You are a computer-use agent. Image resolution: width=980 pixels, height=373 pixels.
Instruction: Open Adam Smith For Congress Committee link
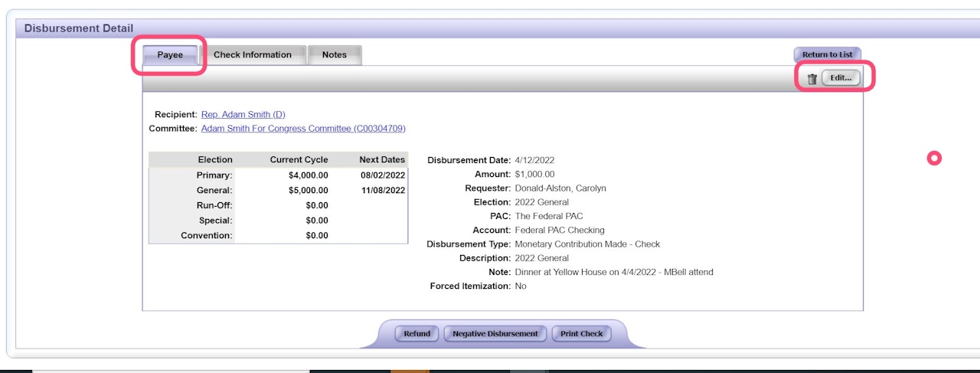[303, 129]
